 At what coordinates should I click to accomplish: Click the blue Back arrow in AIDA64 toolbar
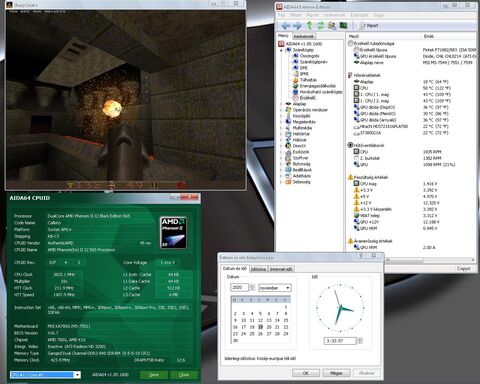(x=285, y=25)
